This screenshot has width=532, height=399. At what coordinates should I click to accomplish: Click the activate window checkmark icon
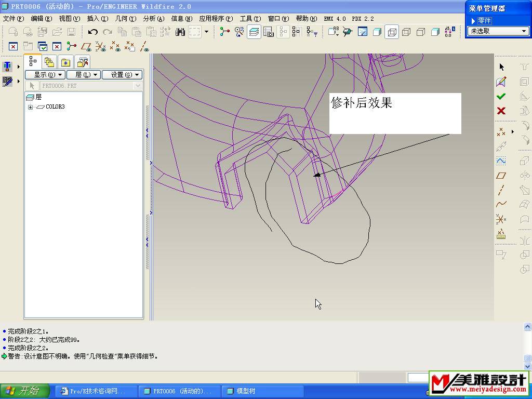tap(43, 46)
